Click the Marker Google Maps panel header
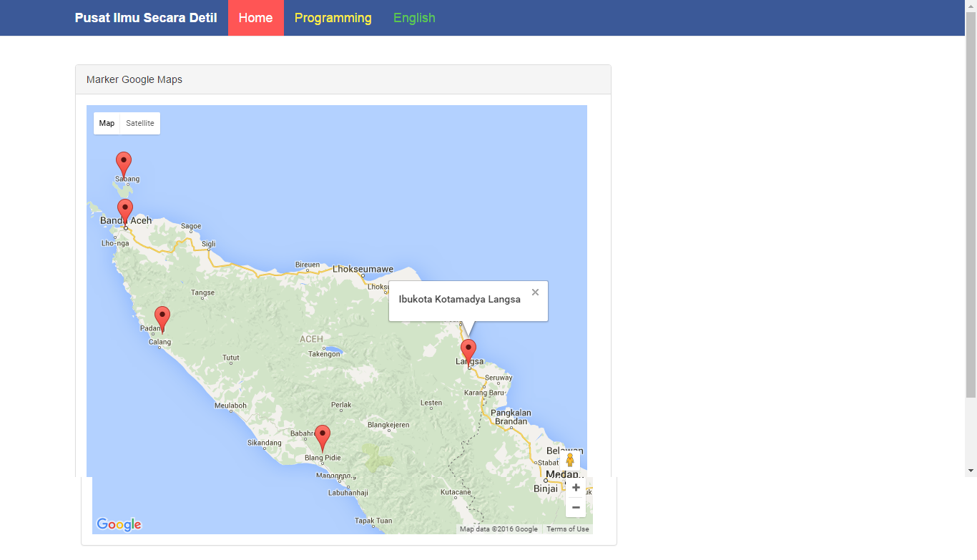This screenshot has width=977, height=560. pos(134,79)
